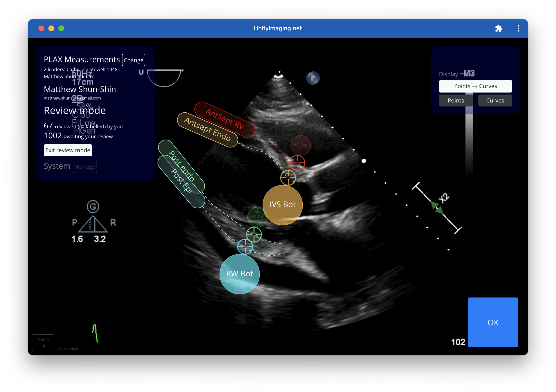Click the browser extensions puzzle icon
This screenshot has height=392, width=556.
click(499, 28)
